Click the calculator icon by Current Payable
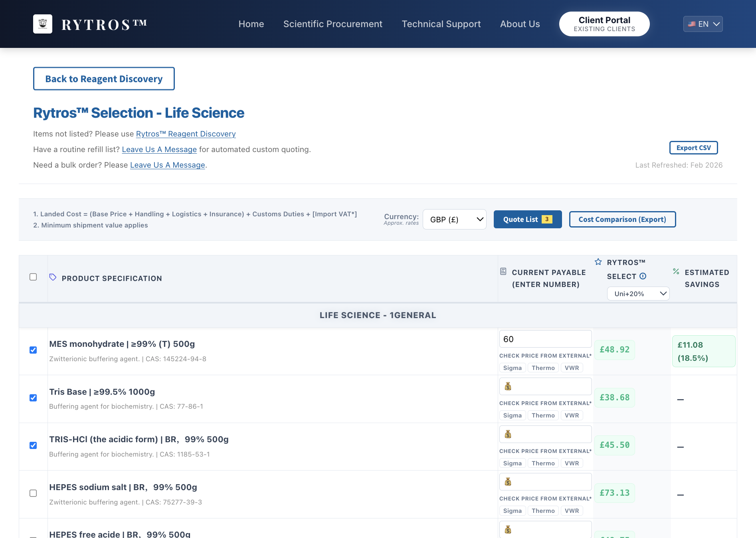This screenshot has height=538, width=756. click(503, 271)
